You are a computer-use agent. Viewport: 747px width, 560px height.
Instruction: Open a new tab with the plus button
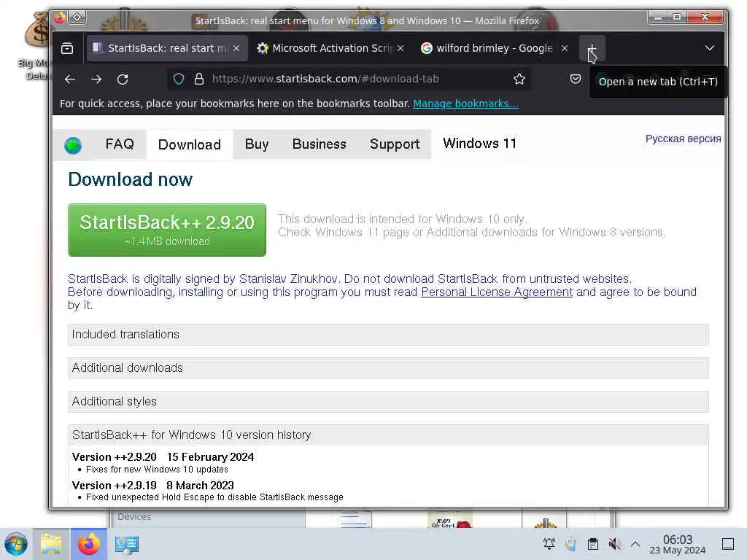coord(592,48)
